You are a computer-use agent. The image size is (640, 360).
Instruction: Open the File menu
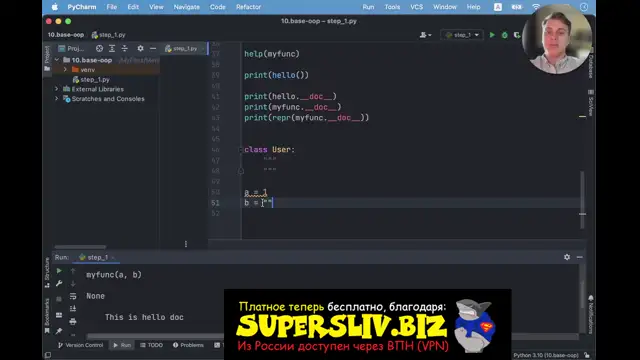point(111,7)
